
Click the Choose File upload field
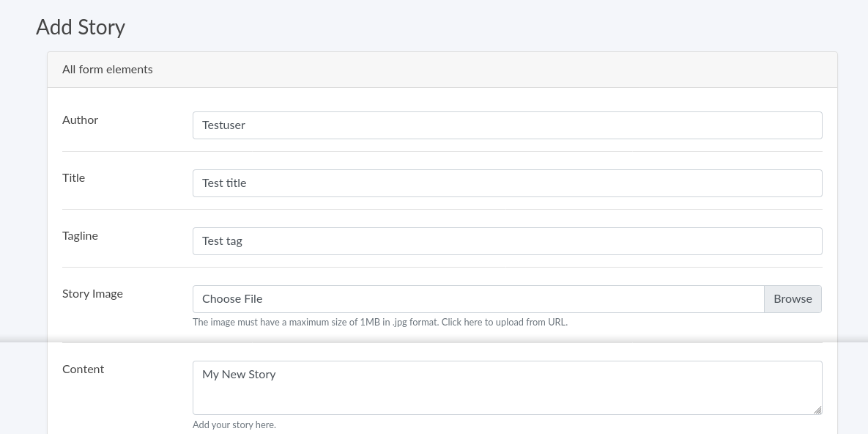478,299
